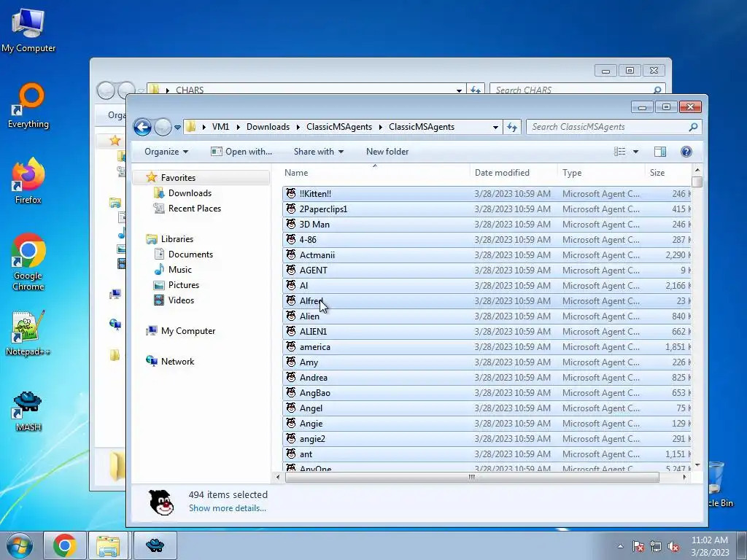Viewport: 747px width, 560px height.
Task: Click the Chrome taskbar icon
Action: coord(65,545)
